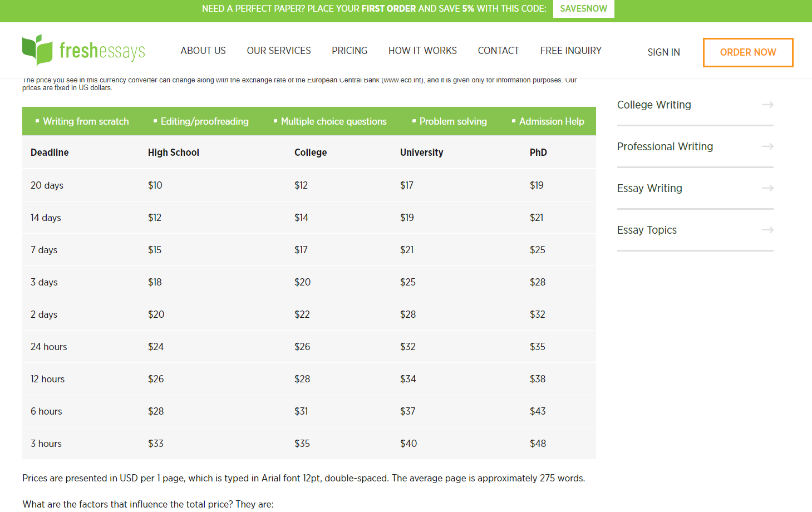
Task: Switch to the Admission Help tab
Action: click(548, 121)
